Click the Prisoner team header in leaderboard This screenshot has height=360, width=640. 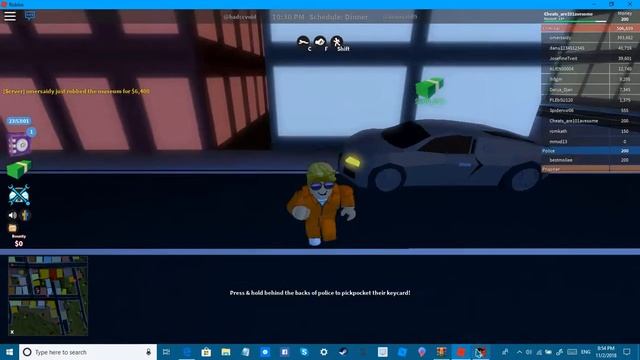[591, 169]
